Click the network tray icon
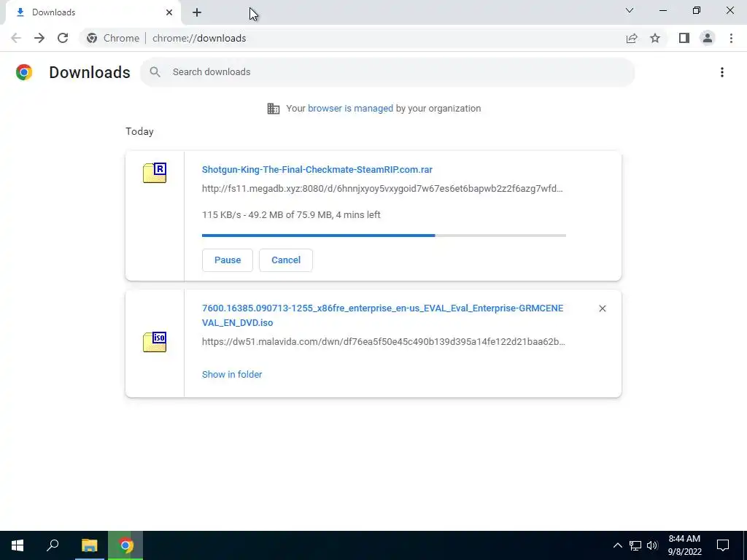This screenshot has height=560, width=747. (635, 545)
